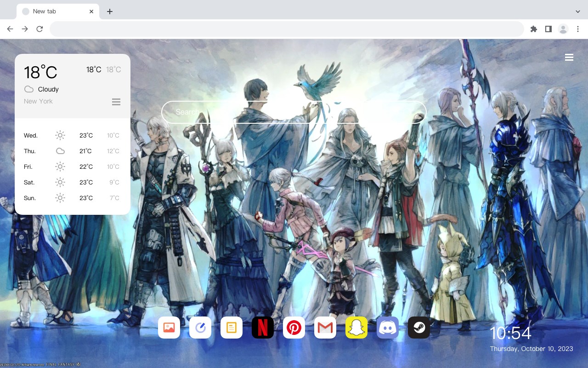Select the Sun. forecast row
Viewport: 588px width, 368px height.
(72, 198)
